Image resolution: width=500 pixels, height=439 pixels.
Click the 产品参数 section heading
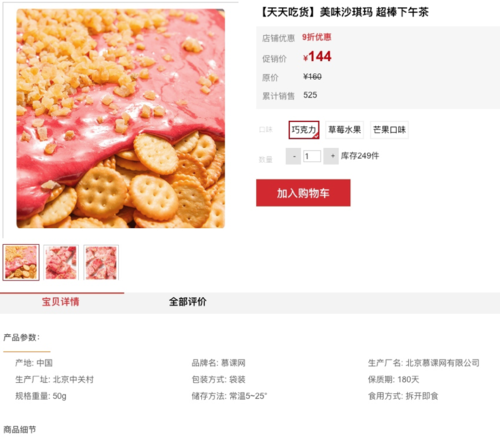pyautogui.click(x=21, y=337)
